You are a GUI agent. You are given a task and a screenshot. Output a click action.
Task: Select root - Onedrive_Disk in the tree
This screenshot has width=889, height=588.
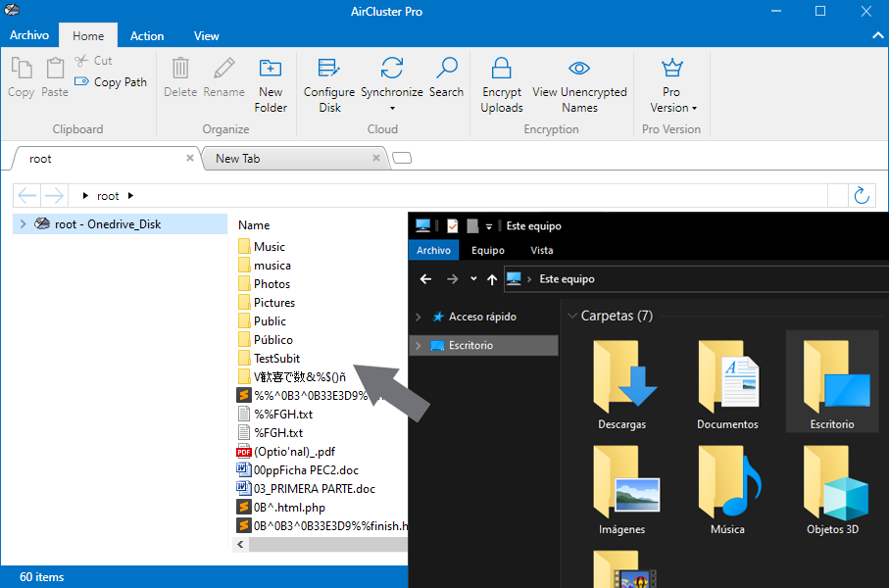pos(121,224)
